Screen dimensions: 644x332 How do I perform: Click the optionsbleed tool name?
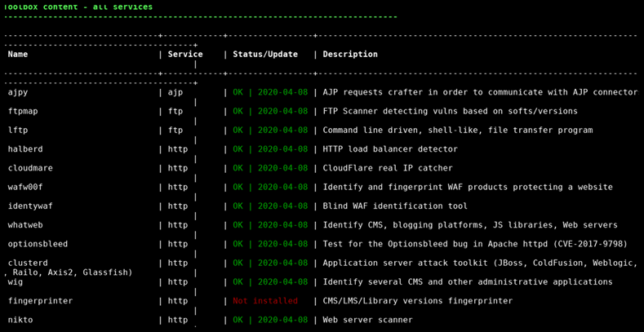38,244
